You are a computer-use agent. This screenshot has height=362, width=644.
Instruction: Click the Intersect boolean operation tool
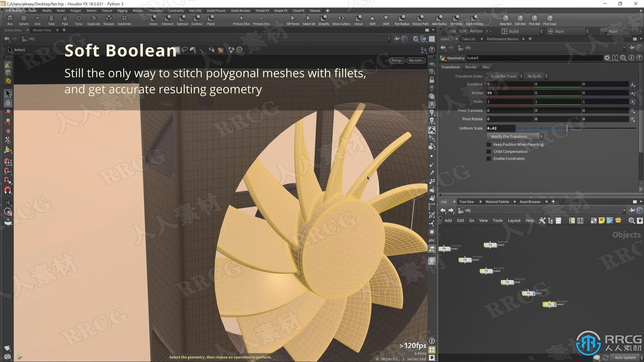[167, 20]
